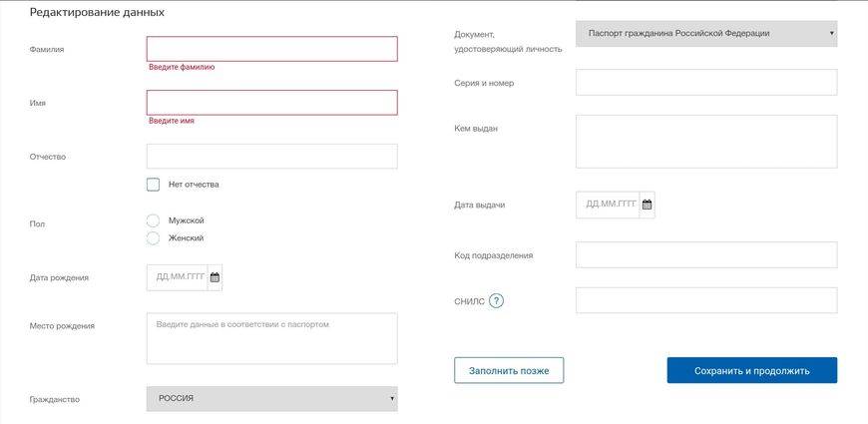
Task: Click the 'Дата выдачи' date field
Action: [607, 205]
